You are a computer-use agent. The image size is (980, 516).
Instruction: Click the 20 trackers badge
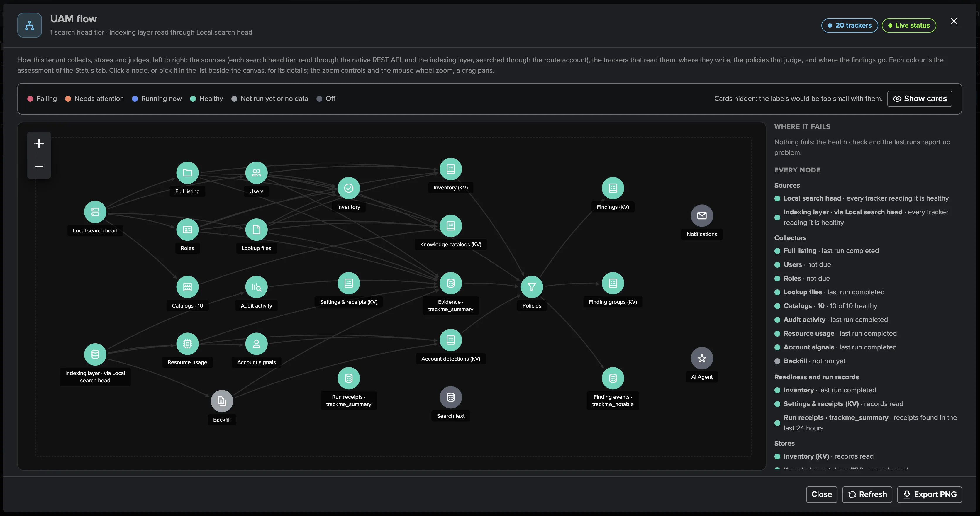[850, 26]
